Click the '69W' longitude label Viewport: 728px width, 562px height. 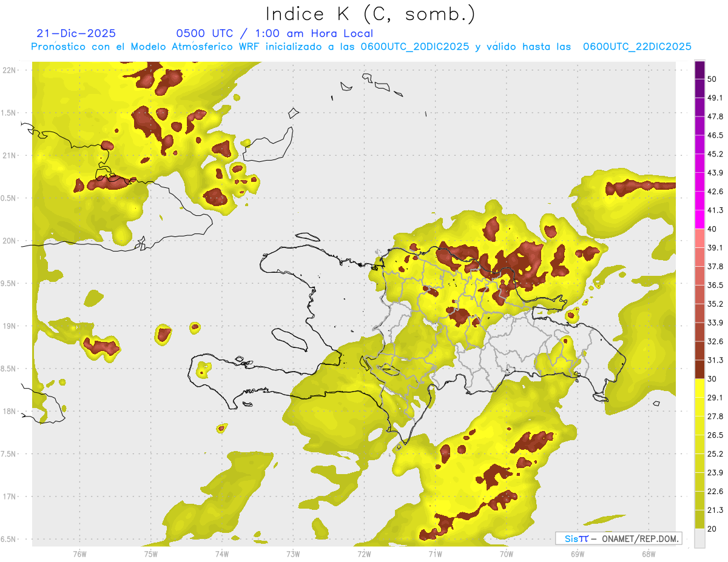578,554
